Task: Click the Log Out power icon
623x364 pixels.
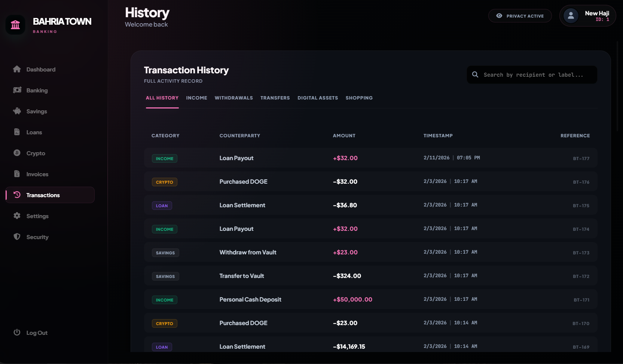Action: click(x=17, y=332)
